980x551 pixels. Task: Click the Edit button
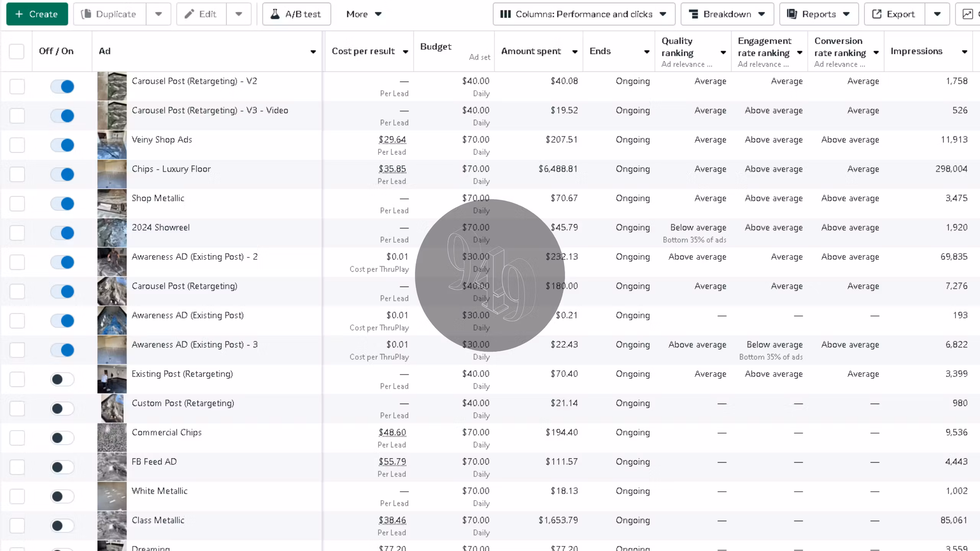pyautogui.click(x=201, y=14)
